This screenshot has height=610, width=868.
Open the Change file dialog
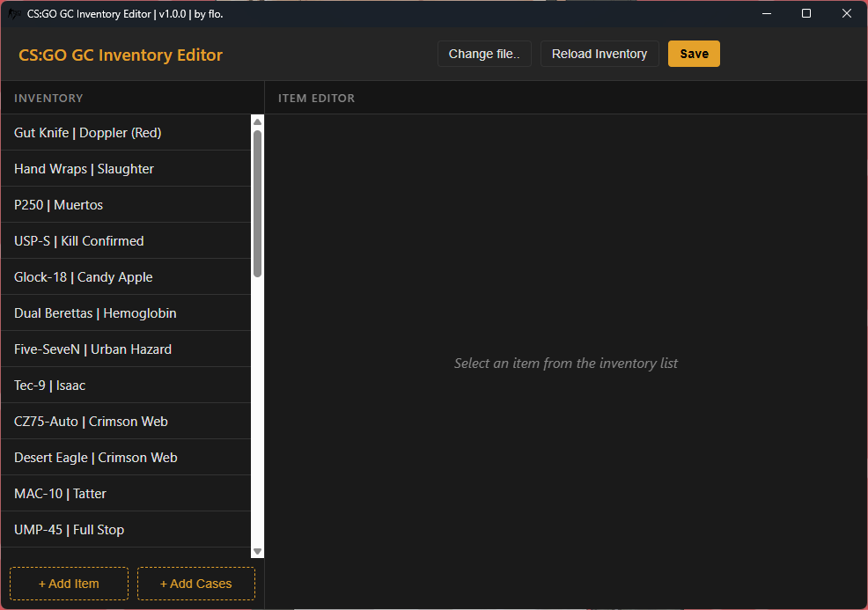tap(484, 54)
